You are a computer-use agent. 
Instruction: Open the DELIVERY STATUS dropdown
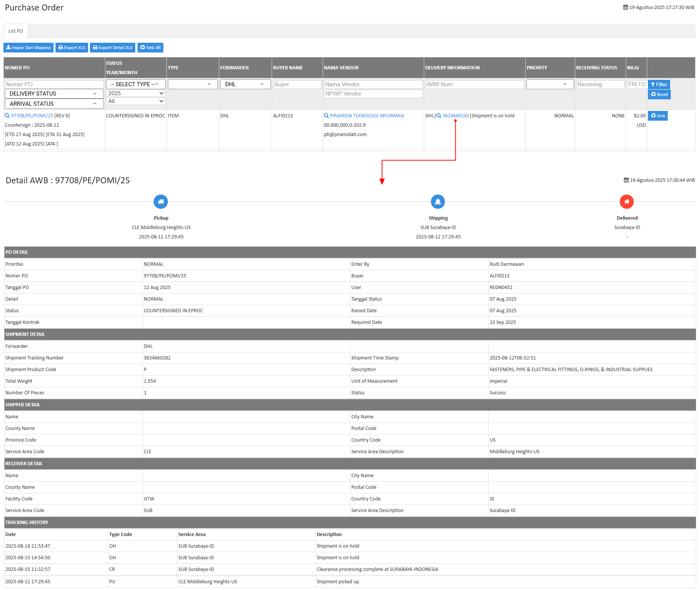pos(54,94)
